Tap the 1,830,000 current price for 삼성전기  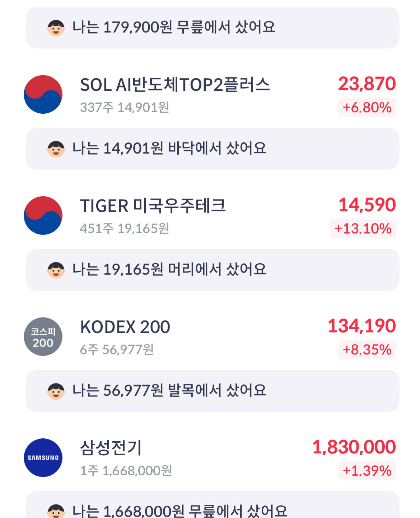[354, 447]
